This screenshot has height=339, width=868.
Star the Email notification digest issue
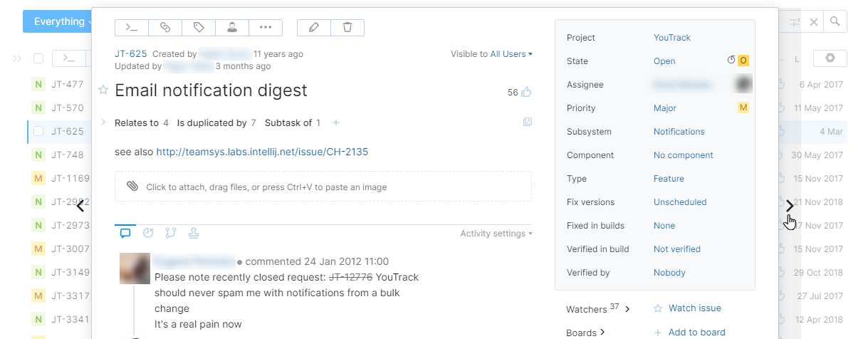pyautogui.click(x=103, y=90)
